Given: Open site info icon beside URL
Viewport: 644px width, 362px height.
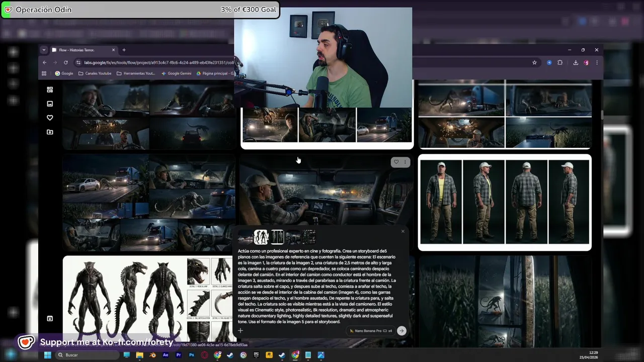Looking at the screenshot, I should 78,62.
